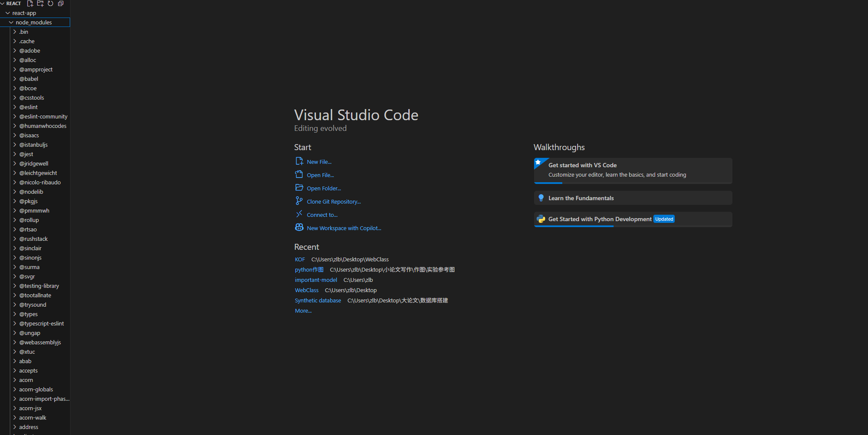Click the Open File... link
Viewport: 868px width, 435px height.
[x=320, y=175]
